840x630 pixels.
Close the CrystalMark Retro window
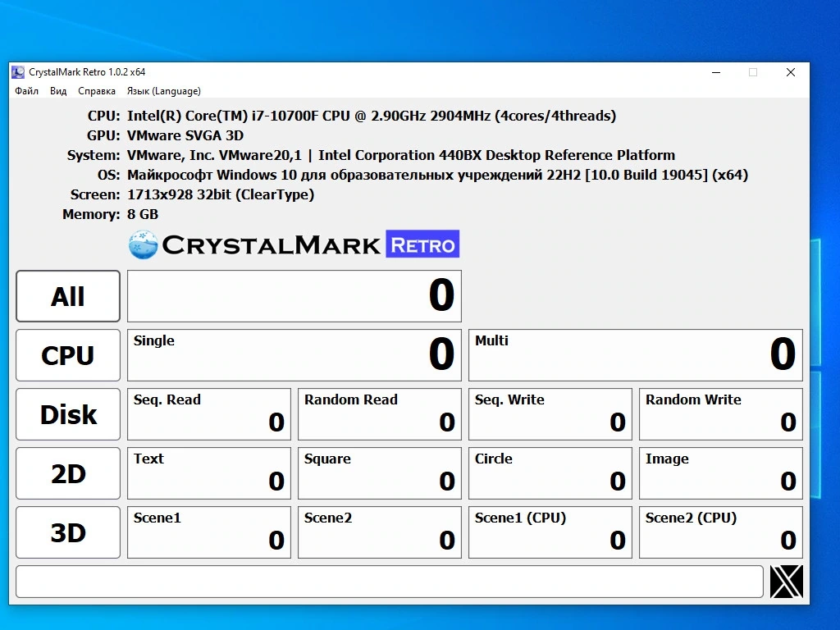pos(790,72)
